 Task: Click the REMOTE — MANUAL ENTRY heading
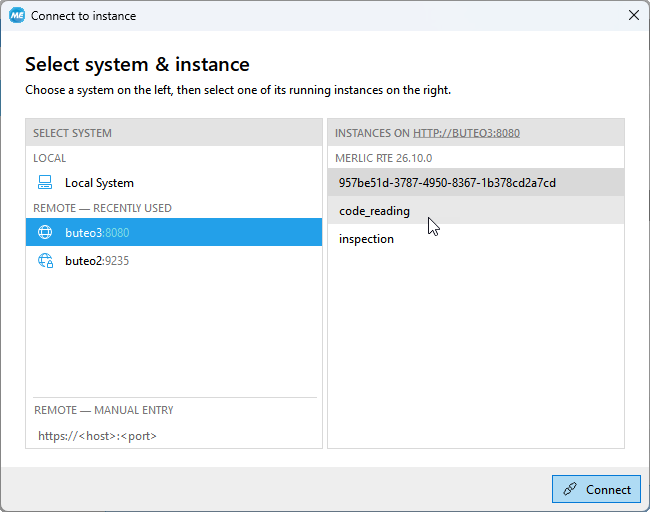pos(104,410)
